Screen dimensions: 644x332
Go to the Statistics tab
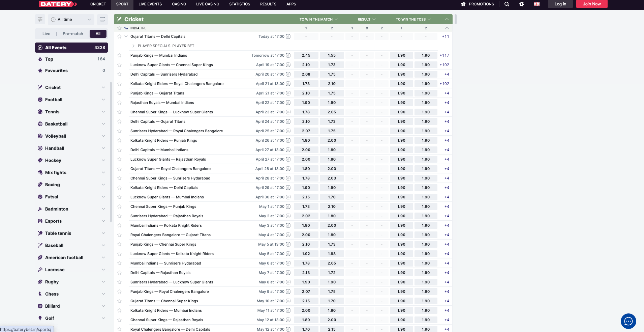point(240,4)
